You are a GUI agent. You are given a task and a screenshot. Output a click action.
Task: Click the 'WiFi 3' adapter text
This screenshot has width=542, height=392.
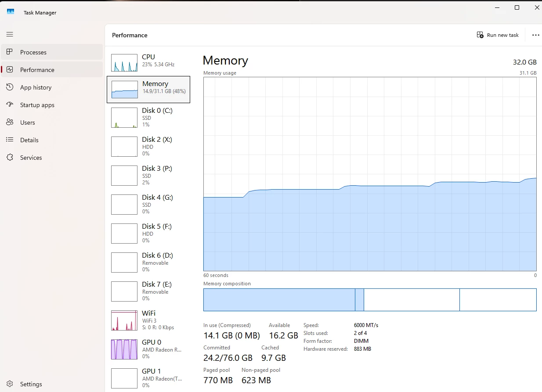tap(149, 321)
